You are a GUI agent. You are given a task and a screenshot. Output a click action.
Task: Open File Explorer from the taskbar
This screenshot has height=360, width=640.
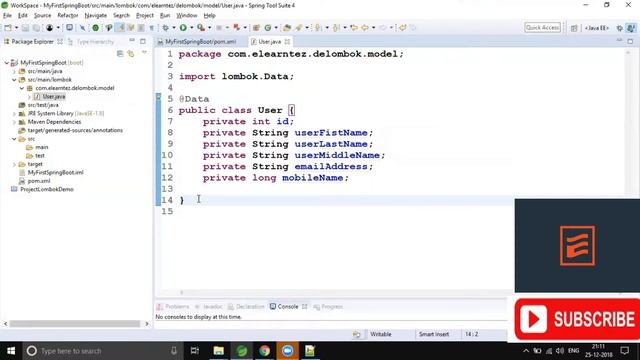(x=219, y=351)
